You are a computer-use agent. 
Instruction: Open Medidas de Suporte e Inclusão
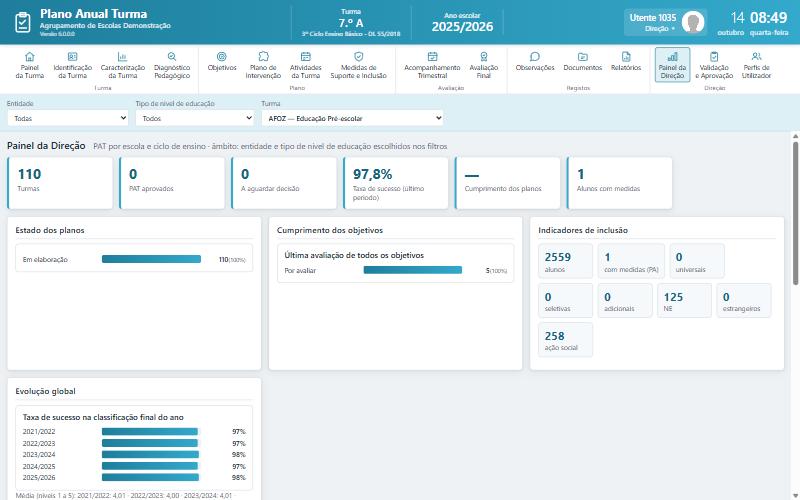[359, 65]
